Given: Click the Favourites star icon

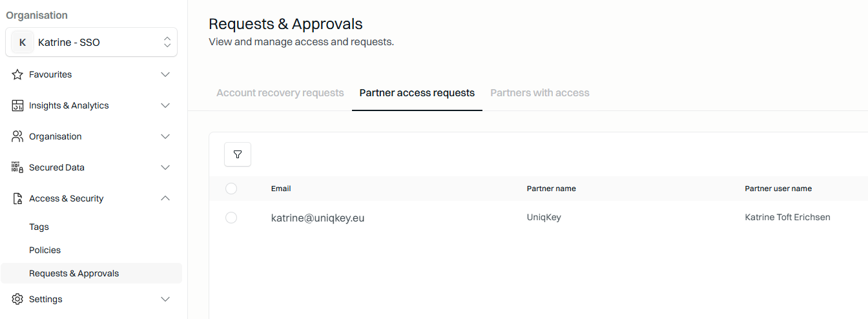Looking at the screenshot, I should tap(17, 74).
